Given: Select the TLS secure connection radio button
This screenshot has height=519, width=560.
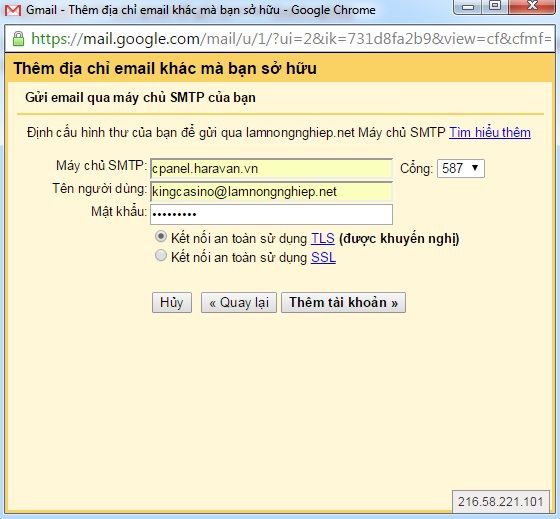Looking at the screenshot, I should point(161,237).
